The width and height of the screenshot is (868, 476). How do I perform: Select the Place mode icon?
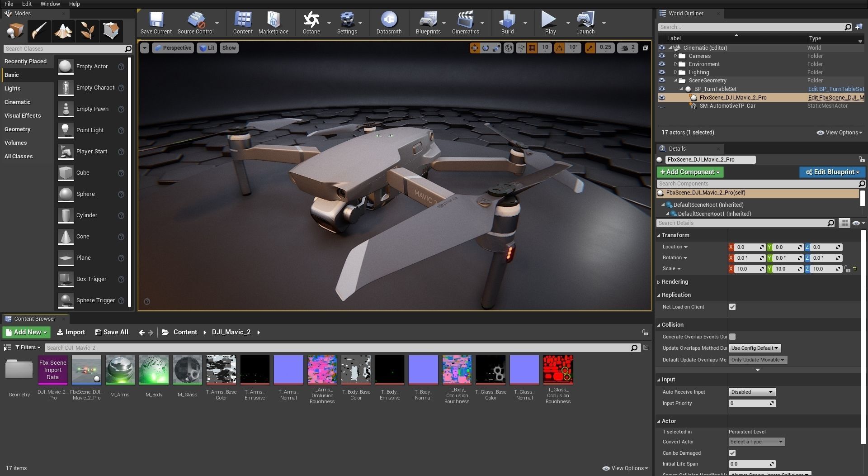coord(15,31)
